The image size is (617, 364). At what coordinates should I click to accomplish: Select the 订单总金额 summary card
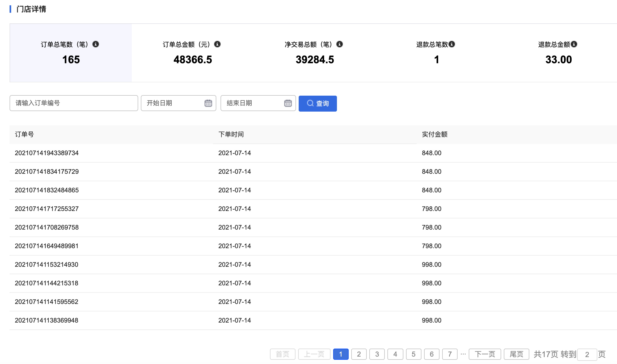[193, 53]
